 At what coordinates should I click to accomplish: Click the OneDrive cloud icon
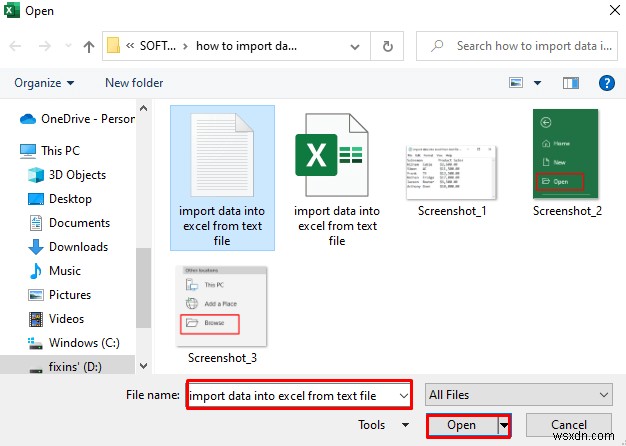point(28,119)
